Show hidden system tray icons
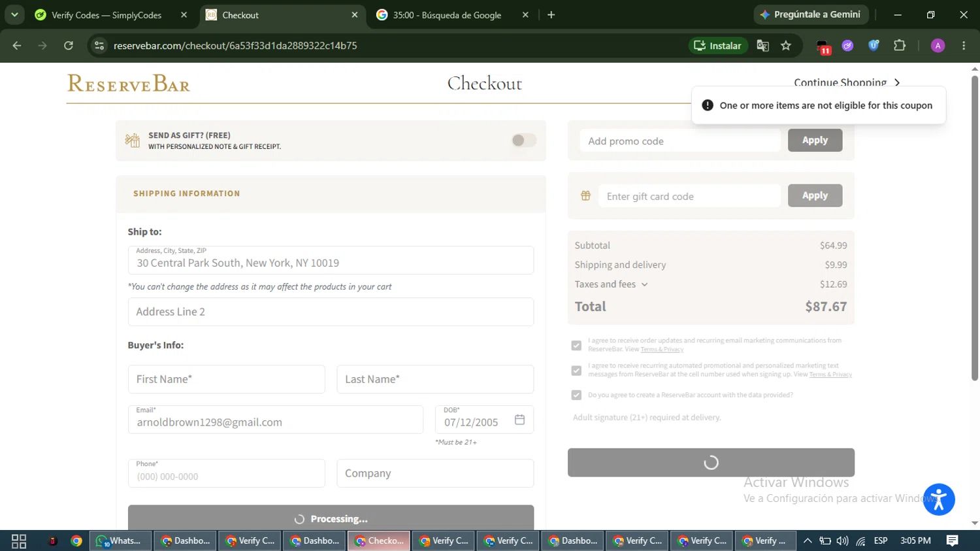Screen dimensions: 980x551 (808, 541)
